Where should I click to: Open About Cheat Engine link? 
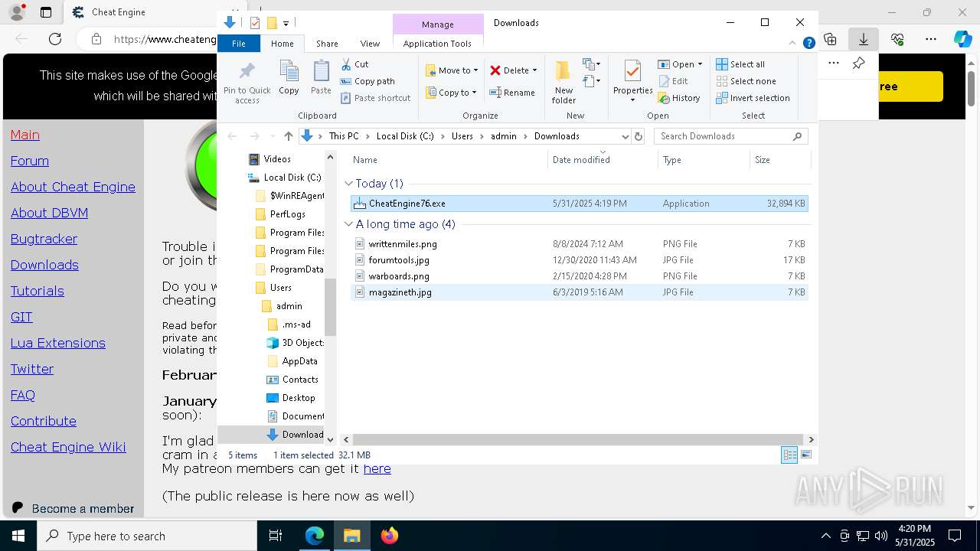73,187
